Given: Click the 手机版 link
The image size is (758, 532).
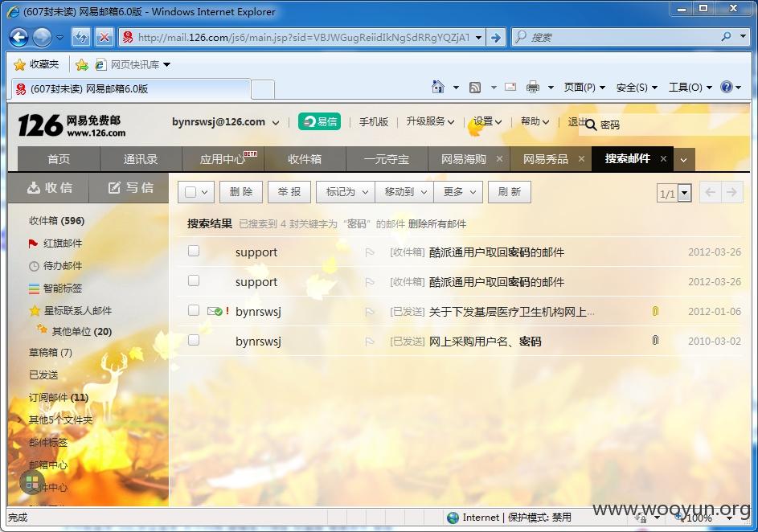Looking at the screenshot, I should tap(374, 122).
